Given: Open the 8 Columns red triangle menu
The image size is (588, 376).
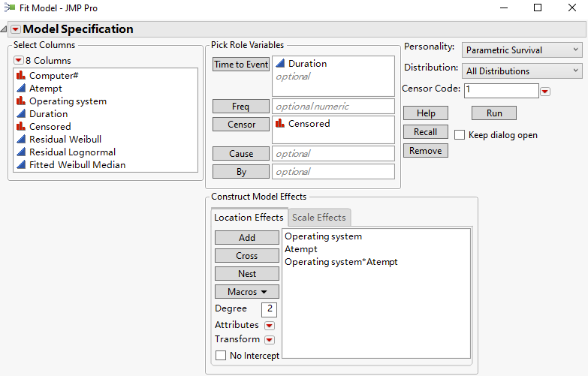Looking at the screenshot, I should [x=19, y=61].
